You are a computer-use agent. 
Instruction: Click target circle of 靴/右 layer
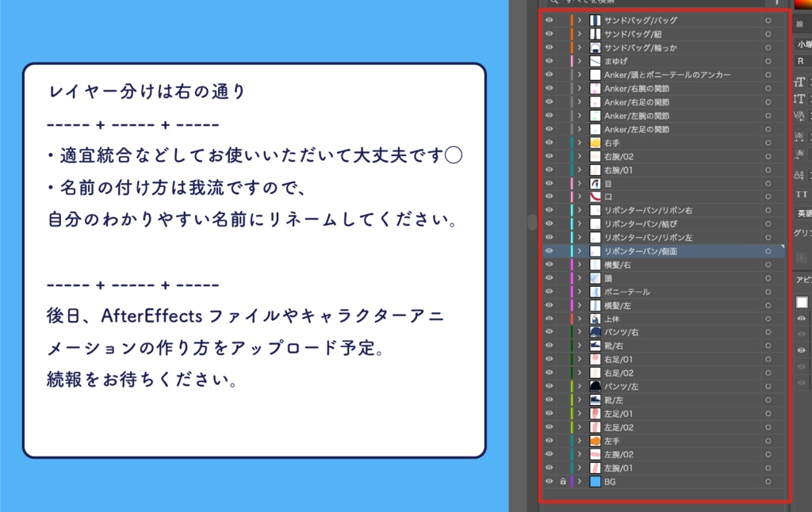tap(768, 346)
